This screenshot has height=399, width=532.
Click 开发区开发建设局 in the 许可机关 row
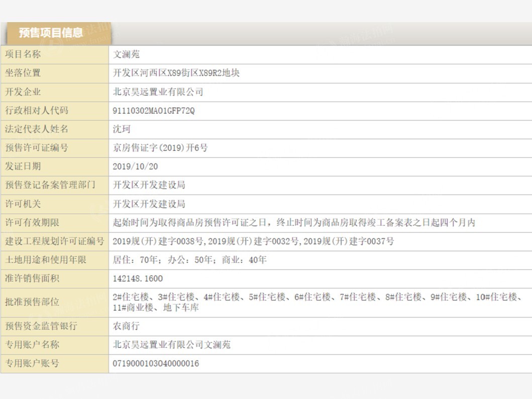149,204
